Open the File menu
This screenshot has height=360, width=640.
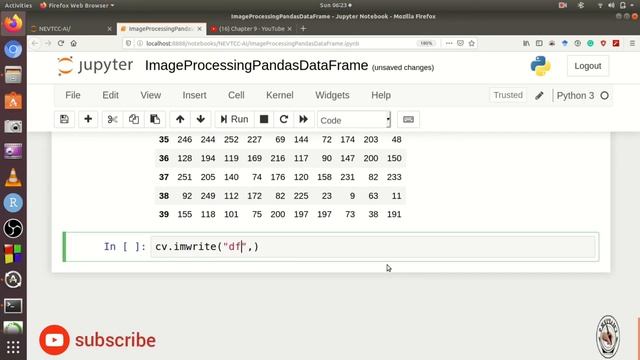[73, 95]
